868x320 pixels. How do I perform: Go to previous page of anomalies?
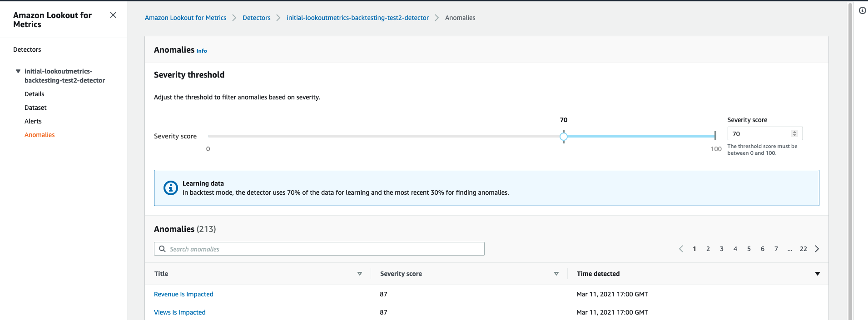pyautogui.click(x=681, y=249)
